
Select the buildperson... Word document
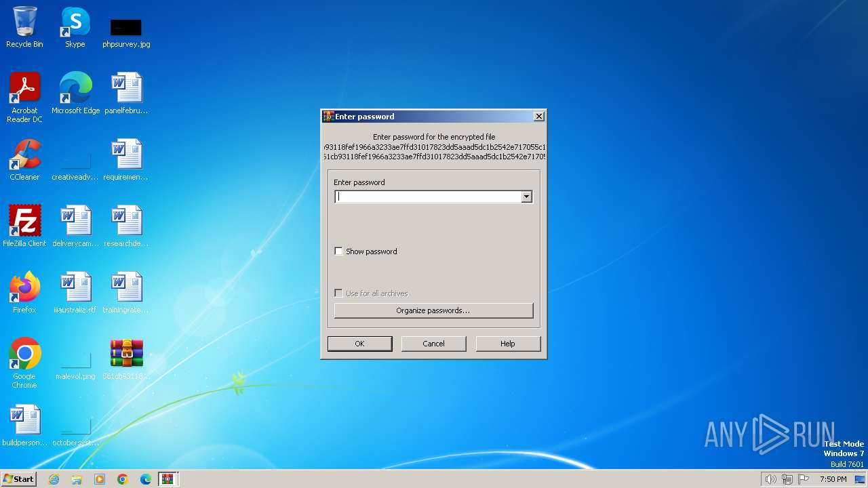(x=24, y=426)
